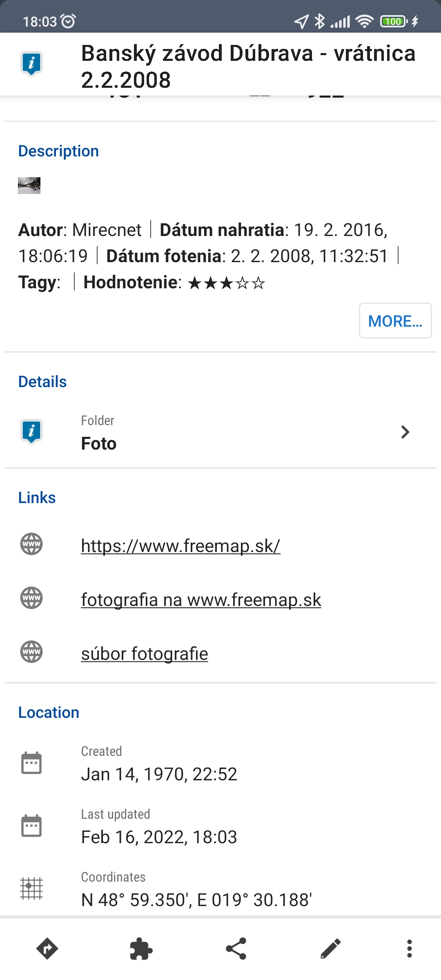Tap the description photo thumbnail
The width and height of the screenshot is (441, 980).
tap(29, 185)
